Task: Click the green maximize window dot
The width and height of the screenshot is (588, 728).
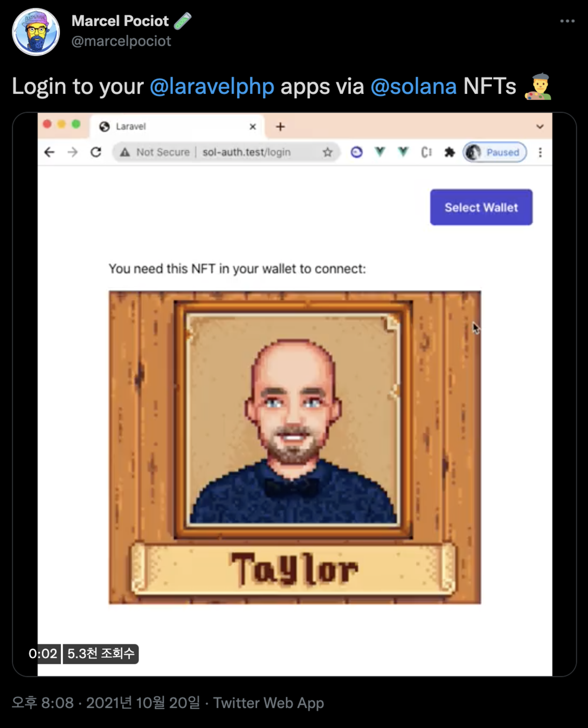Action: pyautogui.click(x=76, y=125)
